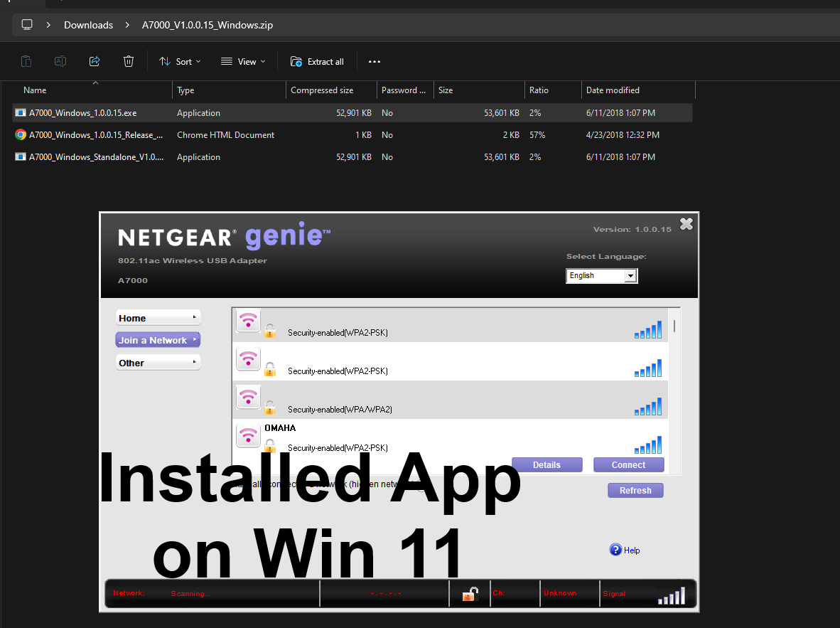Image resolution: width=840 pixels, height=628 pixels.
Task: Select OMAHA network Wi-Fi icon
Action: [248, 435]
